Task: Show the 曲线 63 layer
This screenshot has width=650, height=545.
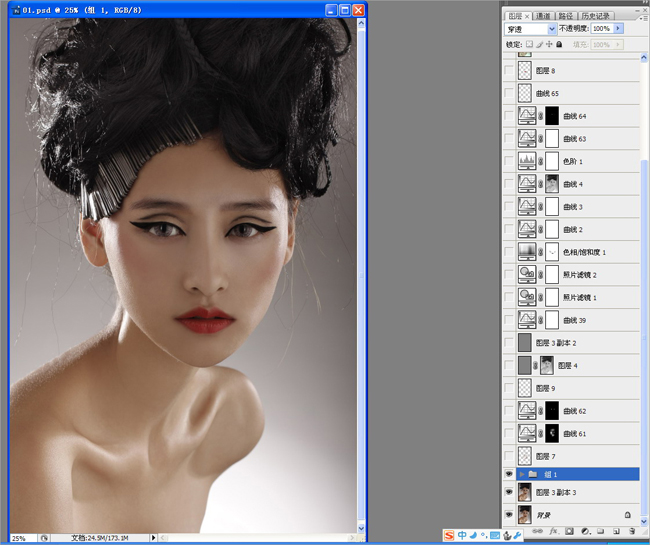Action: tap(509, 138)
